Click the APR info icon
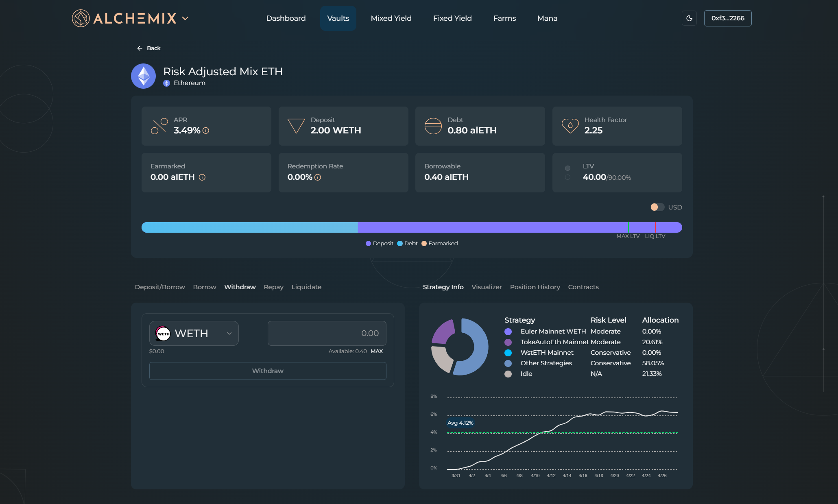This screenshot has height=504, width=838. [x=206, y=131]
